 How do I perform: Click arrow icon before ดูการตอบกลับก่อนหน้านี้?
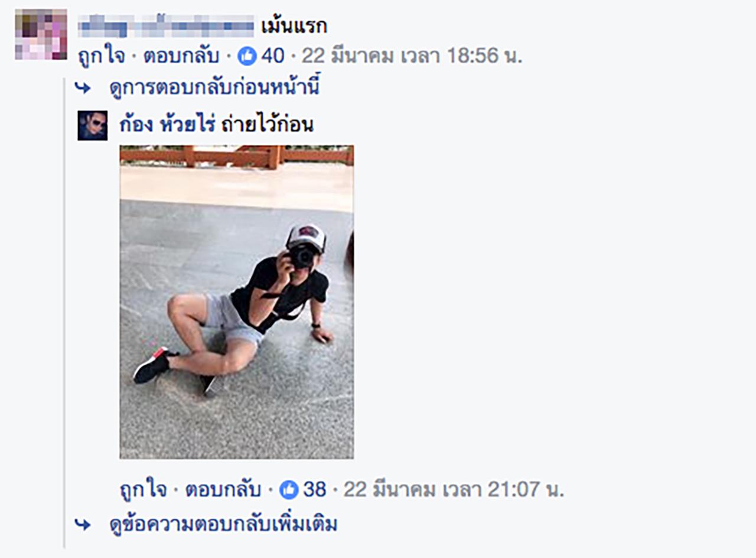click(x=83, y=89)
